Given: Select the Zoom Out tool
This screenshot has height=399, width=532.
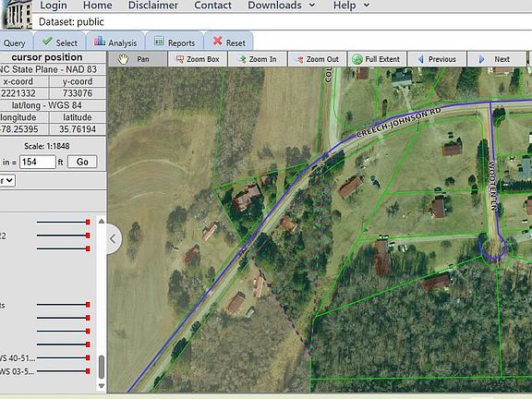Looking at the screenshot, I should [317, 59].
